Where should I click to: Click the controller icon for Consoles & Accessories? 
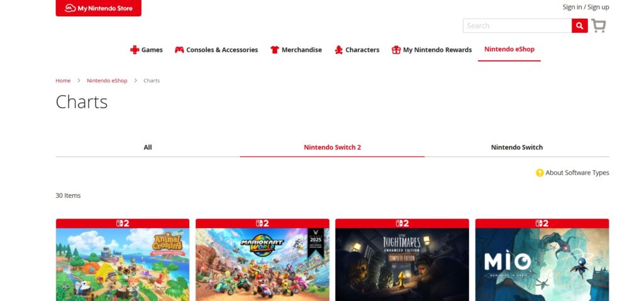179,50
